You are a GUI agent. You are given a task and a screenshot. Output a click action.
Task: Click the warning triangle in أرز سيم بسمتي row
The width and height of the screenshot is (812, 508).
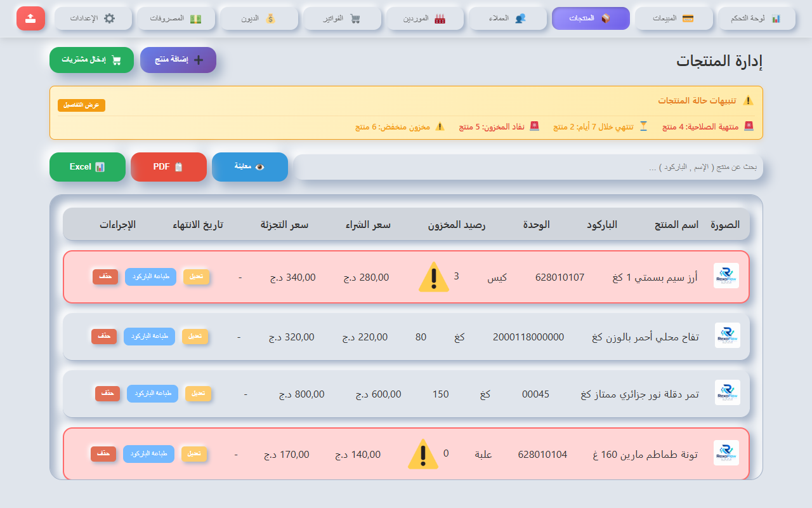[x=434, y=277]
